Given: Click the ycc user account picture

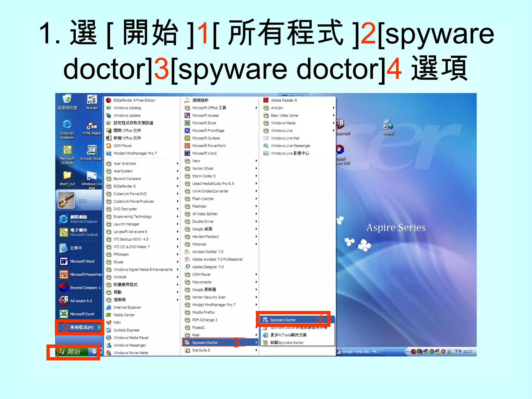Looking at the screenshot, I should 66,200.
